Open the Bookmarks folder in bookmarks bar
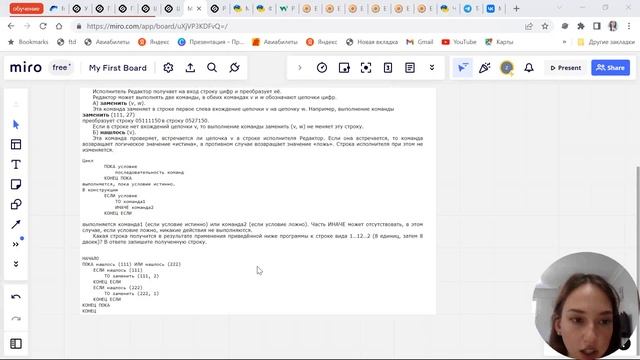 pyautogui.click(x=28, y=42)
